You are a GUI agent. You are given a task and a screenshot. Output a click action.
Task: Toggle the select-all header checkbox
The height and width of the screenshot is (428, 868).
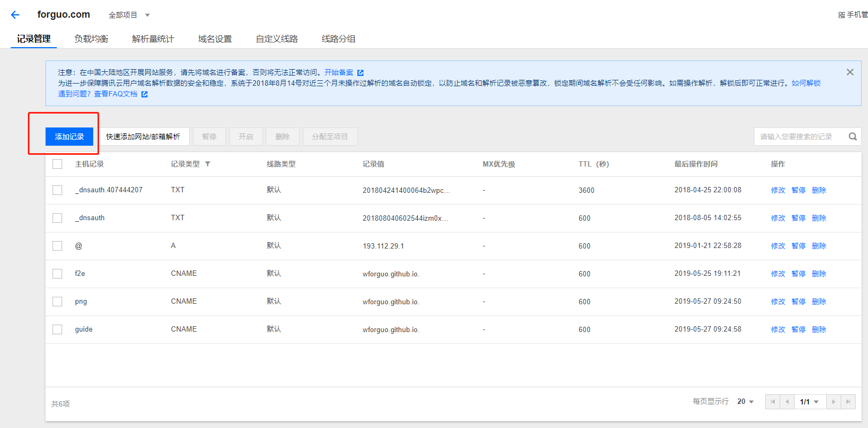(57, 164)
